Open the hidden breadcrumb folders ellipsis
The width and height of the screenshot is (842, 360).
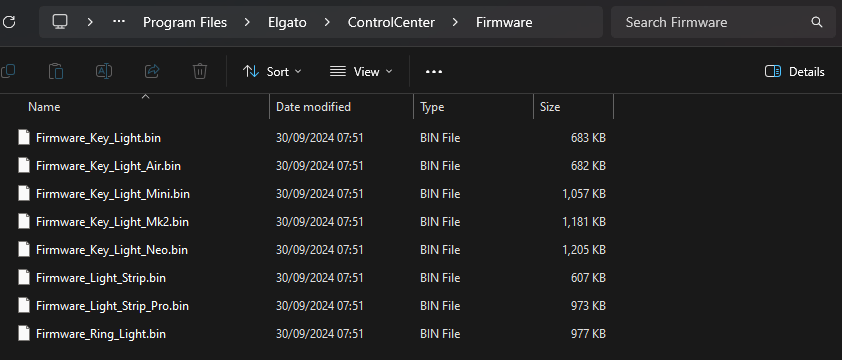coord(119,22)
